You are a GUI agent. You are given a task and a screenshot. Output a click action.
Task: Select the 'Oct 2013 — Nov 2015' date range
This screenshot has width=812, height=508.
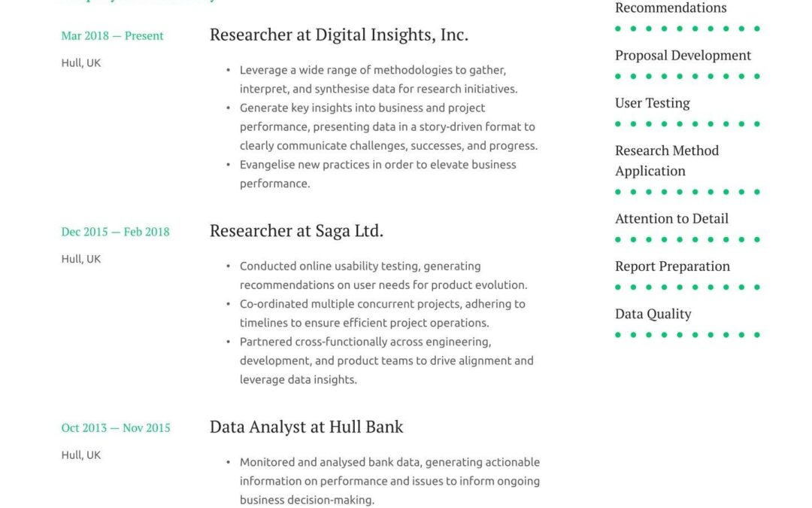pos(115,427)
